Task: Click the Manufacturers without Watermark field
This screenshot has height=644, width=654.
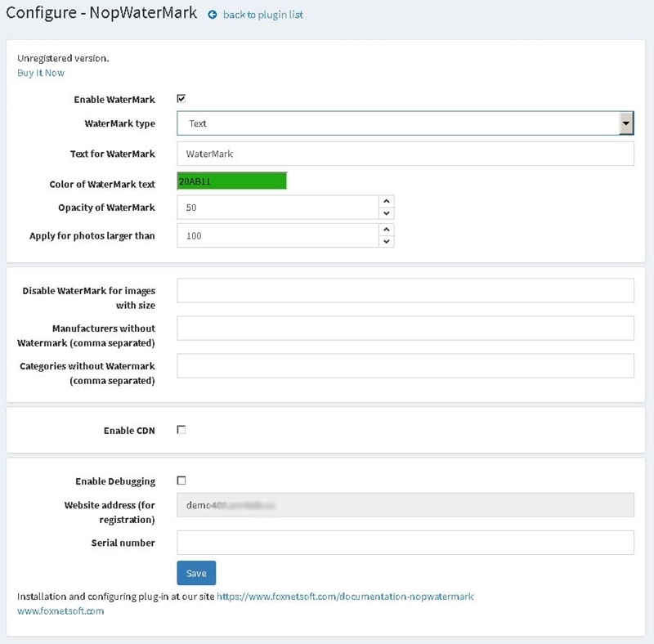Action: [405, 328]
